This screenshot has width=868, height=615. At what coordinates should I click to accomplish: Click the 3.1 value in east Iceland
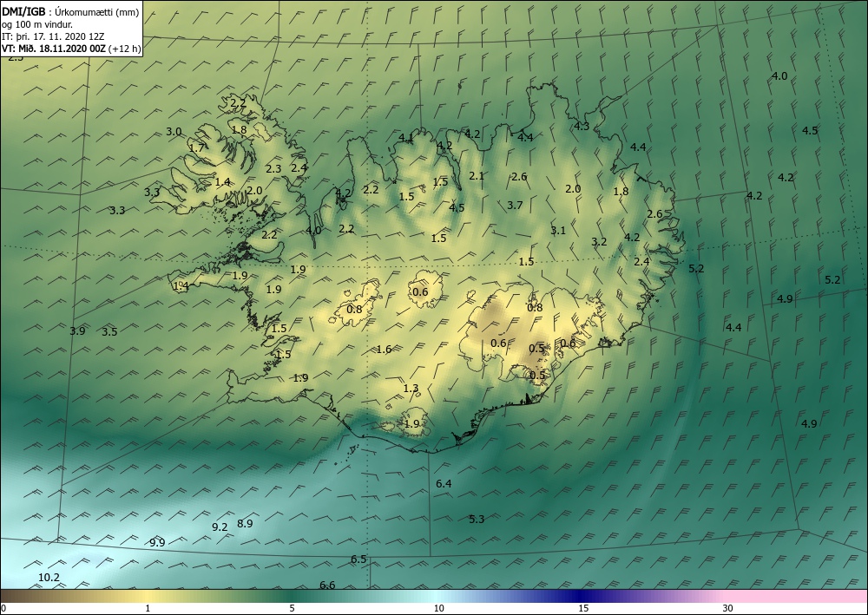[x=558, y=230]
